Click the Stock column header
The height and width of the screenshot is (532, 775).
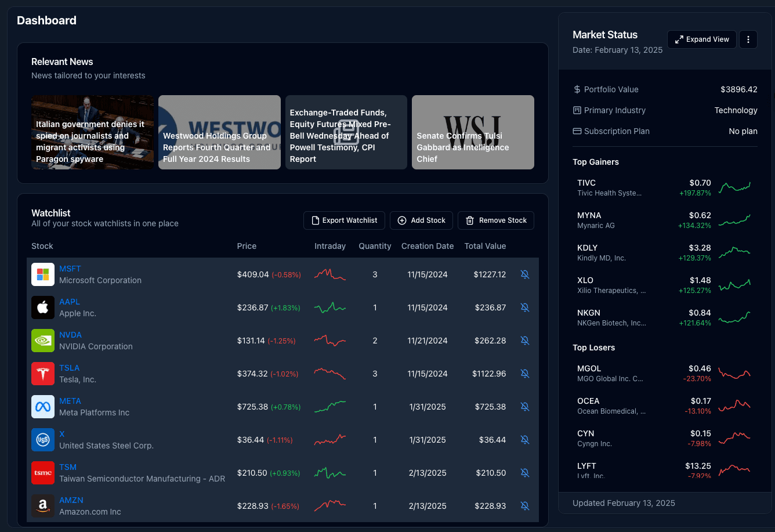pos(42,246)
